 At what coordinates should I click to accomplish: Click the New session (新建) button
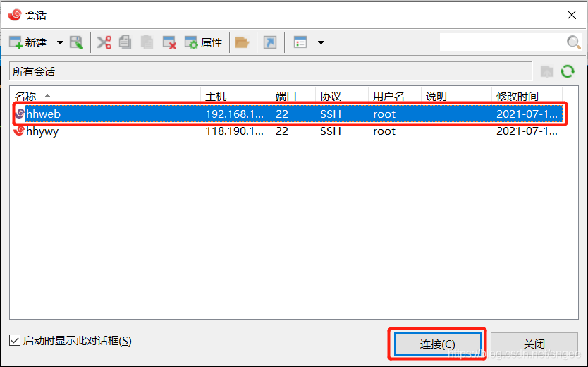28,43
